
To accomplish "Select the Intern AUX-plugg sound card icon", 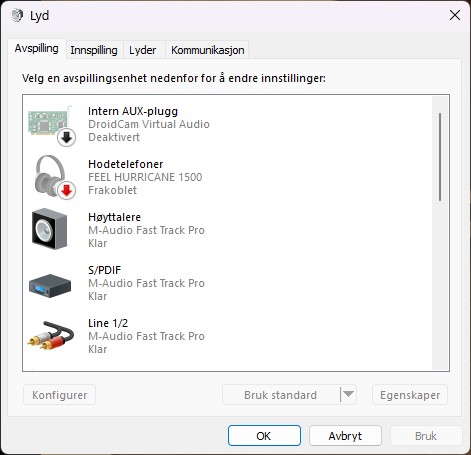I will click(x=50, y=124).
